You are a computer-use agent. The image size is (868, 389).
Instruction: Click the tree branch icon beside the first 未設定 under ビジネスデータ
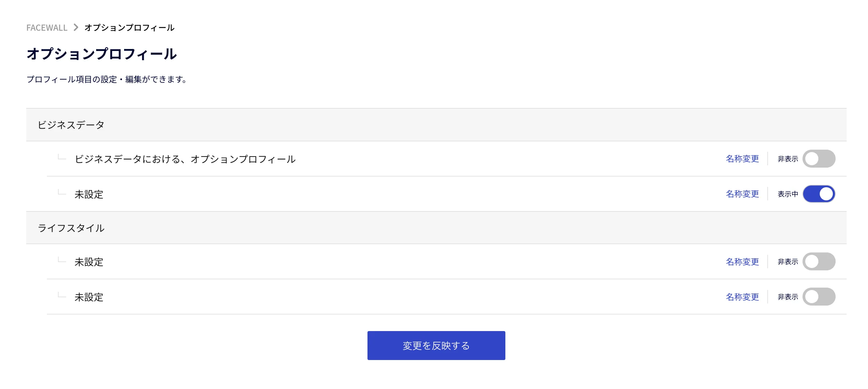click(62, 192)
